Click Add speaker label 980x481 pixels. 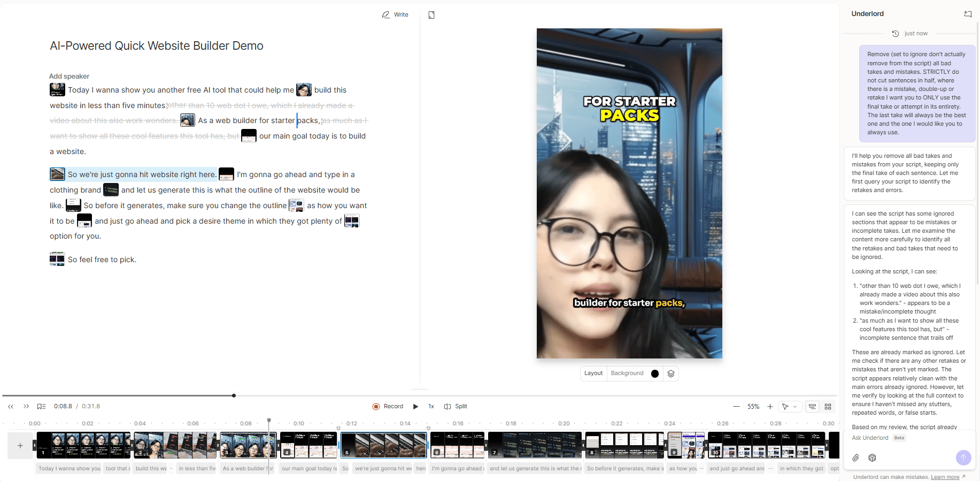[69, 76]
